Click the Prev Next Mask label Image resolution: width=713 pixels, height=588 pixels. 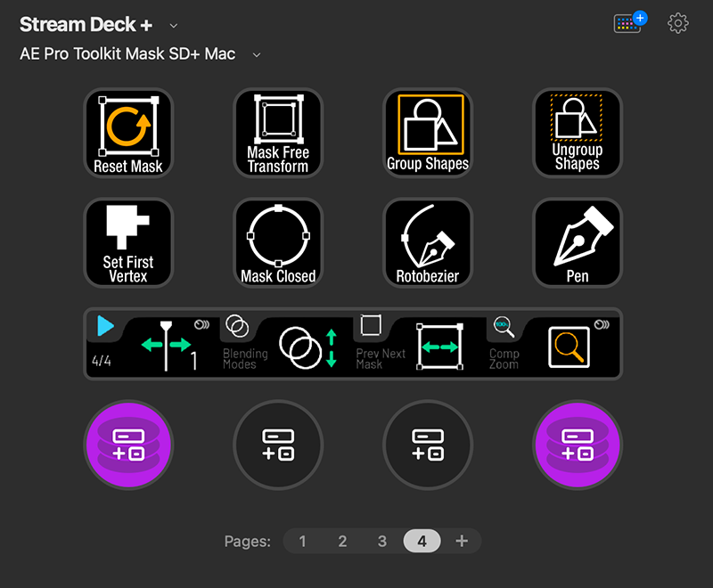pos(381,359)
